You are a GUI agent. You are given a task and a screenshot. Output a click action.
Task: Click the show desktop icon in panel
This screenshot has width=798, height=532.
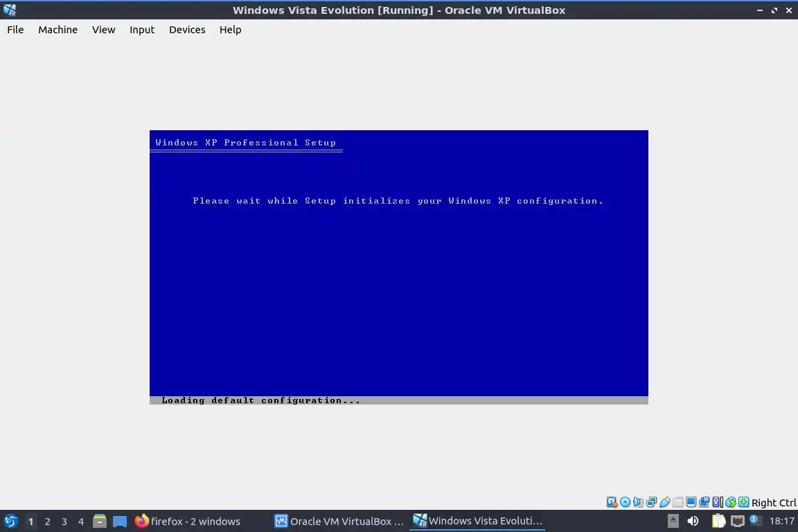(x=120, y=522)
